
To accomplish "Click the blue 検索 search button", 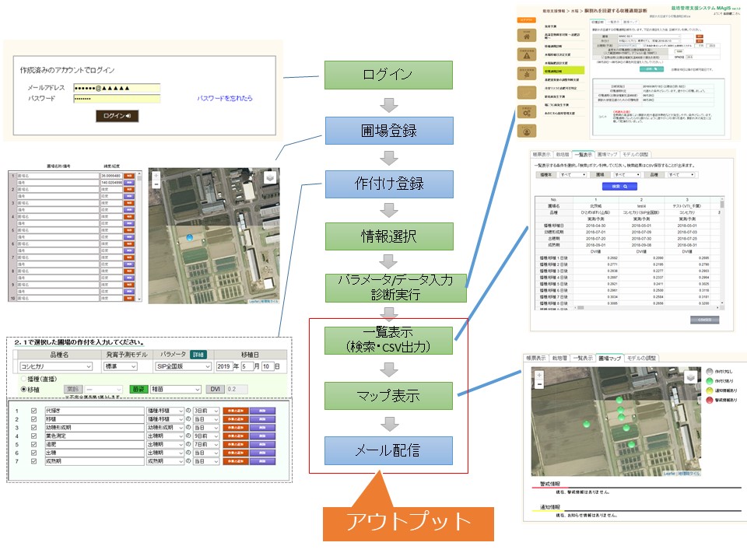I will pyautogui.click(x=620, y=186).
